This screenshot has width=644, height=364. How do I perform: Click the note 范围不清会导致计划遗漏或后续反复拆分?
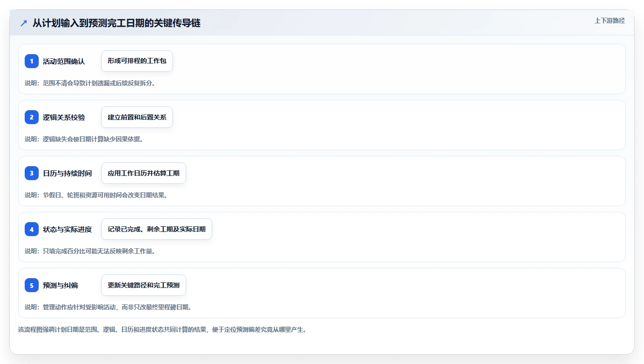point(90,83)
